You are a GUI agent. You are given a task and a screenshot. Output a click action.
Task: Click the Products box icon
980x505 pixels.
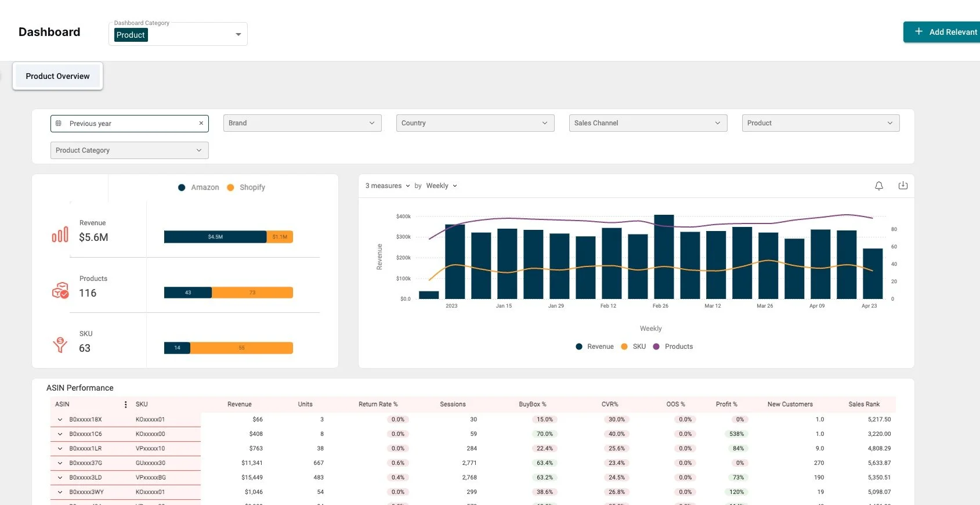(x=60, y=290)
